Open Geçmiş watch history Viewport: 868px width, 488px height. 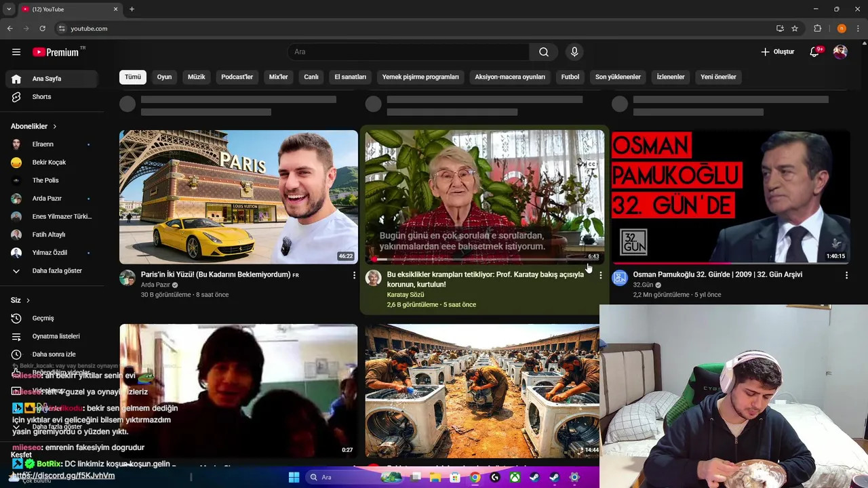pyautogui.click(x=52, y=319)
